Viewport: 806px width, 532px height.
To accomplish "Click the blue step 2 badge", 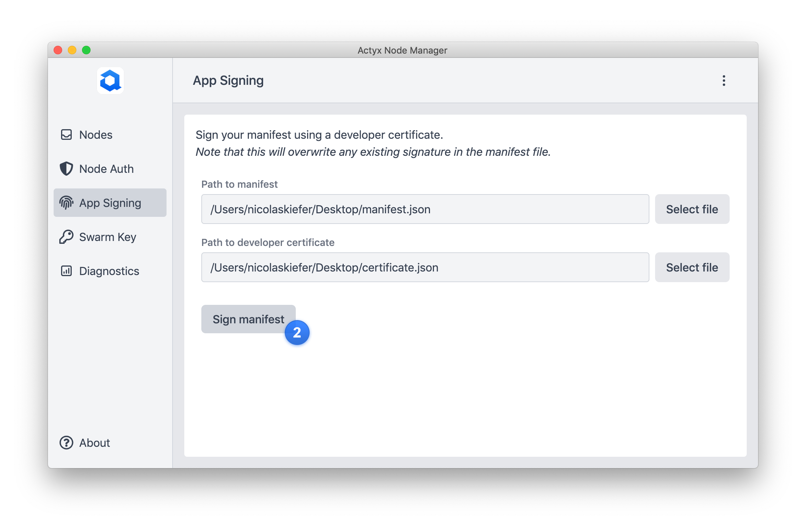I will tap(297, 333).
